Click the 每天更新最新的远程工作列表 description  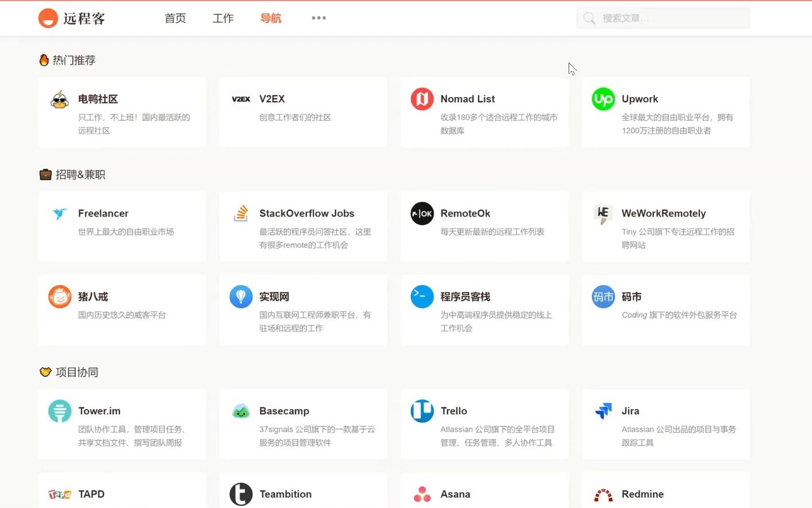click(x=492, y=232)
